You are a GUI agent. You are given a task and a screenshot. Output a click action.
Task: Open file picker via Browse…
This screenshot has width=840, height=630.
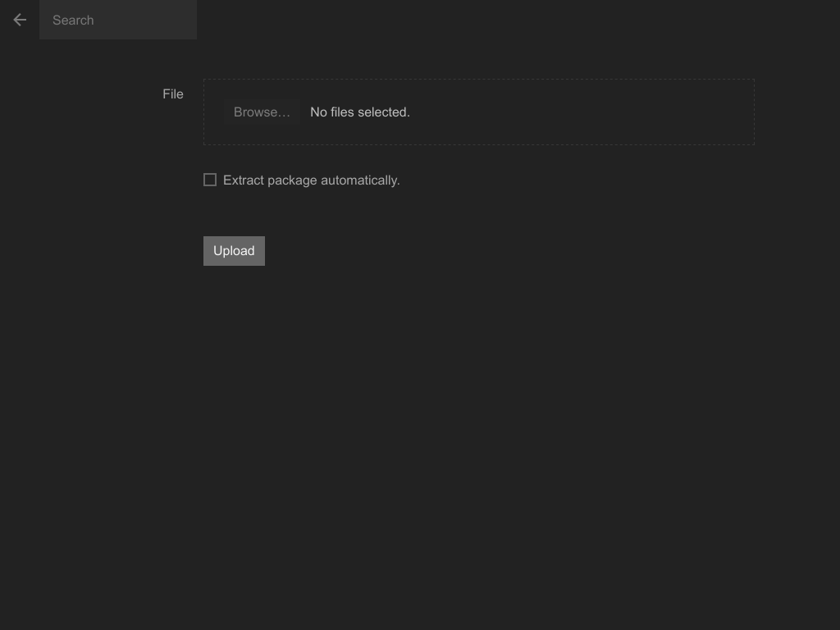click(x=262, y=112)
